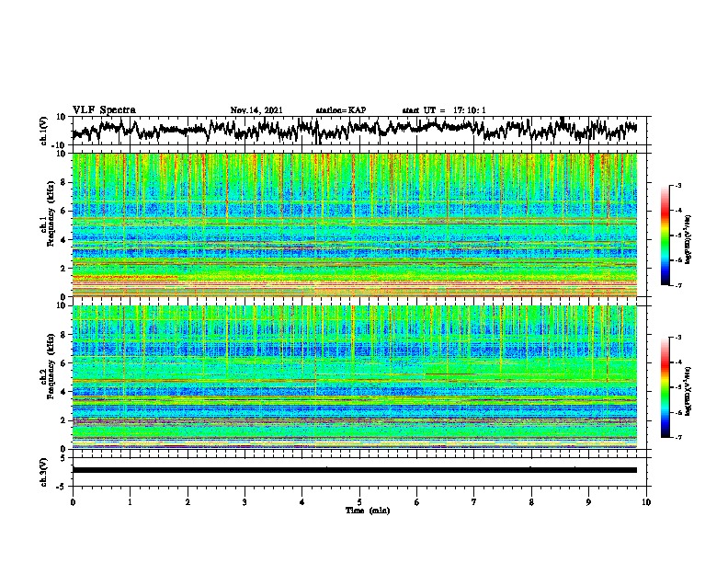Click the '-7' label on ch.2 colorbar
728x563 pixels.
point(677,437)
